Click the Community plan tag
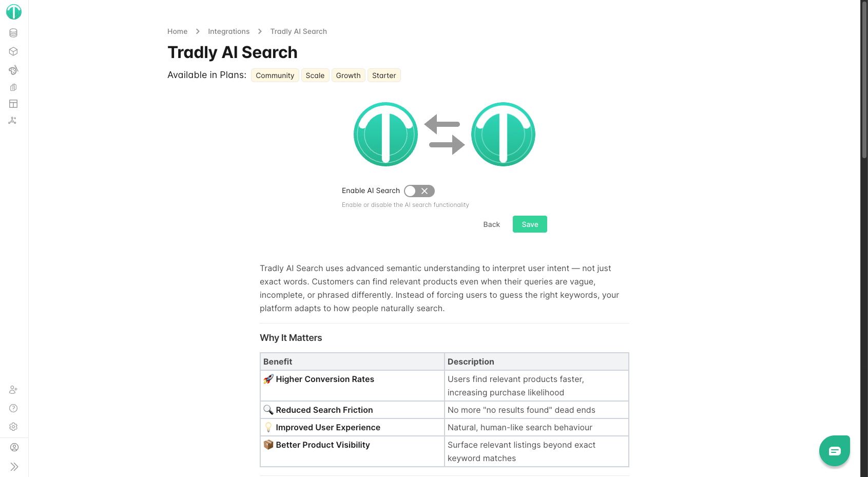Viewport: 868px width, 477px height. pyautogui.click(x=275, y=75)
